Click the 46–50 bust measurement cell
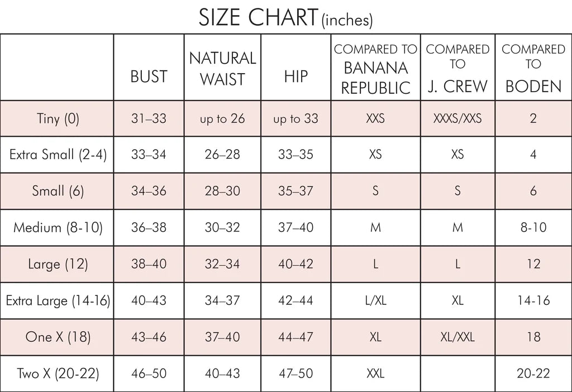The height and width of the screenshot is (392, 572). [149, 373]
